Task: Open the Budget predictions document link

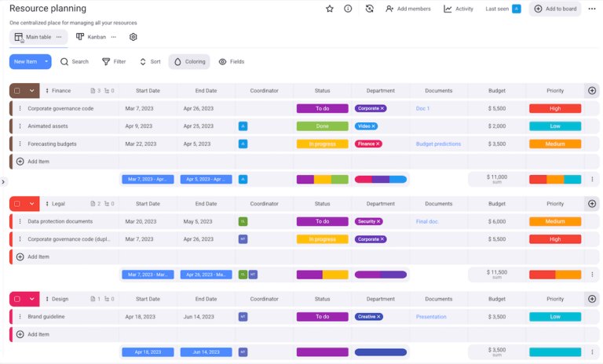Action: click(x=438, y=144)
